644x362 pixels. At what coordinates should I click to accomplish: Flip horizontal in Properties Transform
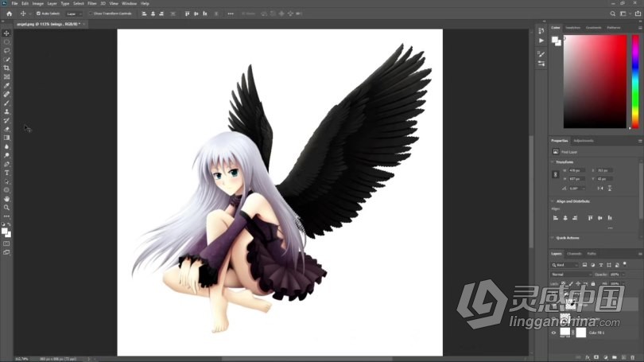pos(600,189)
